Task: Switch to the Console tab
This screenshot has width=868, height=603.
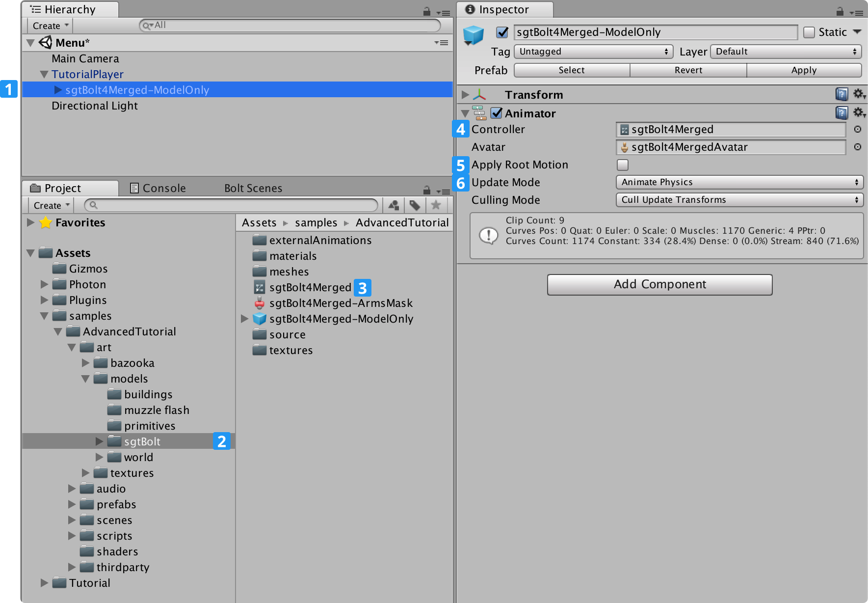Action: coord(158,189)
